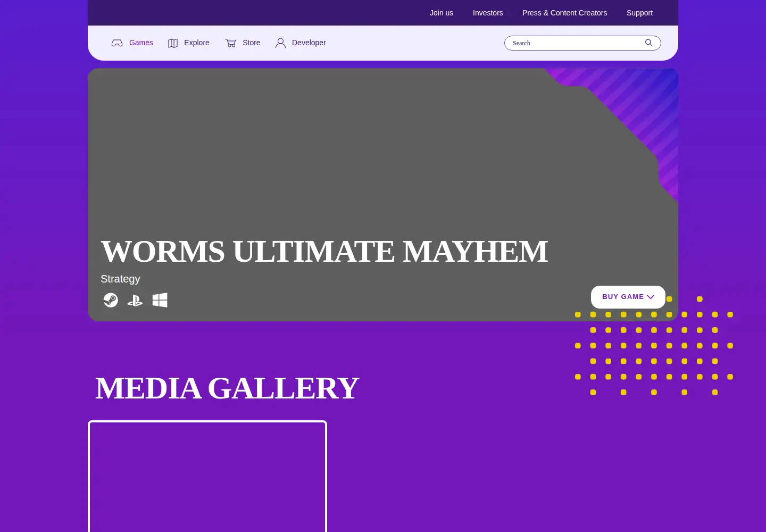Open the Explore menu item
The image size is (766, 532).
coord(197,43)
